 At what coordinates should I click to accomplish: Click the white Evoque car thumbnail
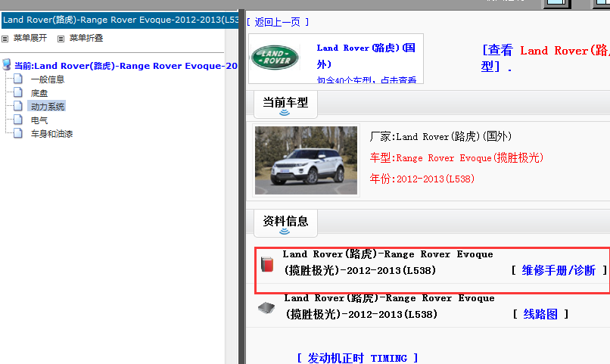306,160
